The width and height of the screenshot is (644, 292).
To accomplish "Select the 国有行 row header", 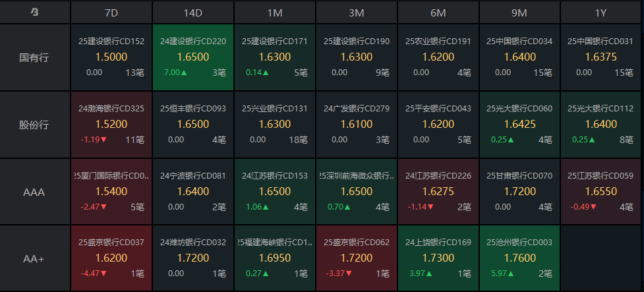I will coord(35,57).
